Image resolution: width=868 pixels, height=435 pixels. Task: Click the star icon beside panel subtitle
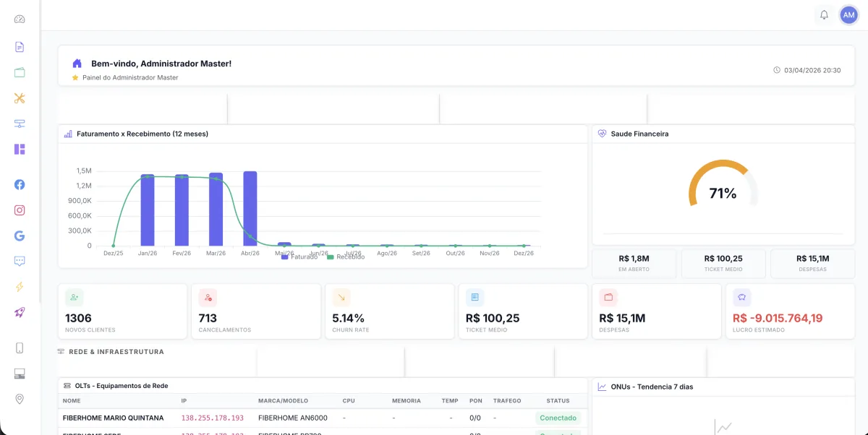click(75, 77)
